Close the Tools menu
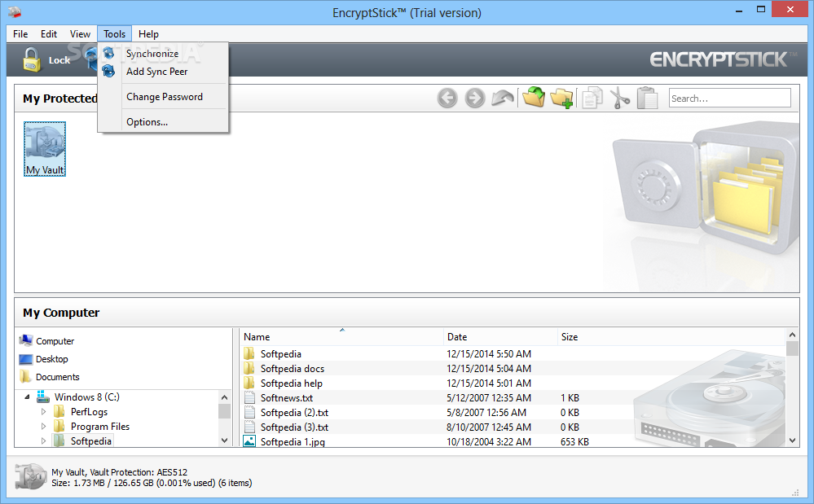The image size is (814, 504). [x=114, y=33]
